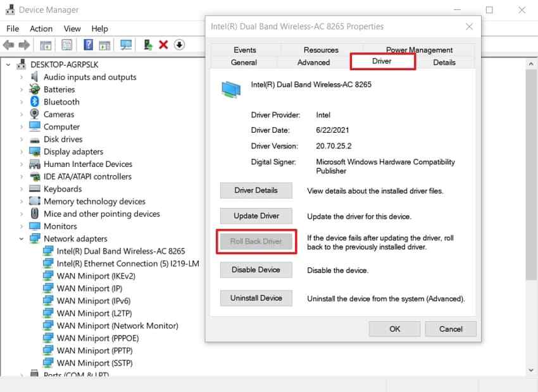Click the Network adapters category icon

35,238
